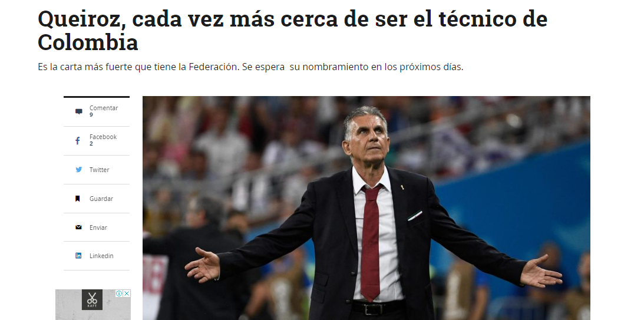Choose the Enviar text label
The image size is (644, 320).
coord(98,227)
